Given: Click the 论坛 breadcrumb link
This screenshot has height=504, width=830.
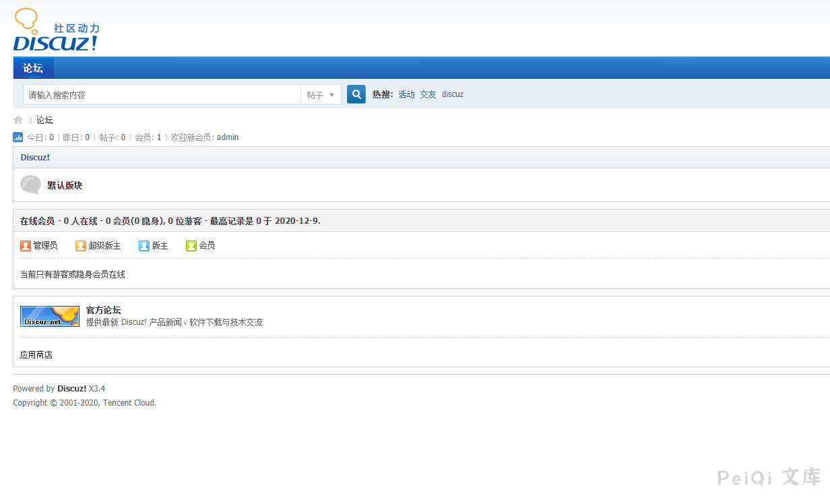Looking at the screenshot, I should (x=44, y=120).
